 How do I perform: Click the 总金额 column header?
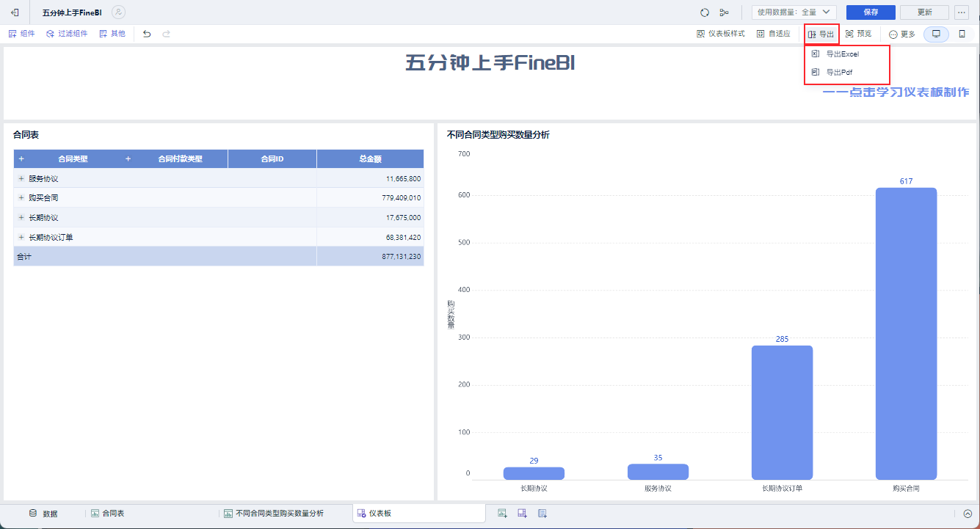click(371, 159)
